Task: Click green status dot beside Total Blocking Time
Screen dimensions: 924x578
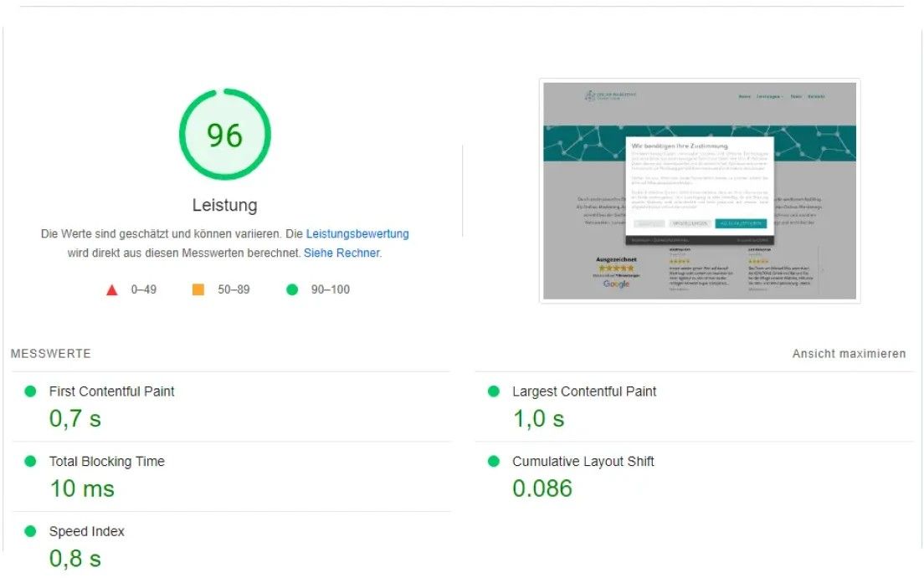Action: point(31,461)
